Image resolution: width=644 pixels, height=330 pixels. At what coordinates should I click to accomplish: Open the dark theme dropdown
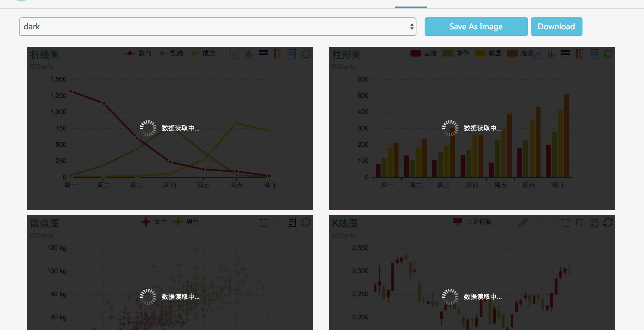(217, 27)
